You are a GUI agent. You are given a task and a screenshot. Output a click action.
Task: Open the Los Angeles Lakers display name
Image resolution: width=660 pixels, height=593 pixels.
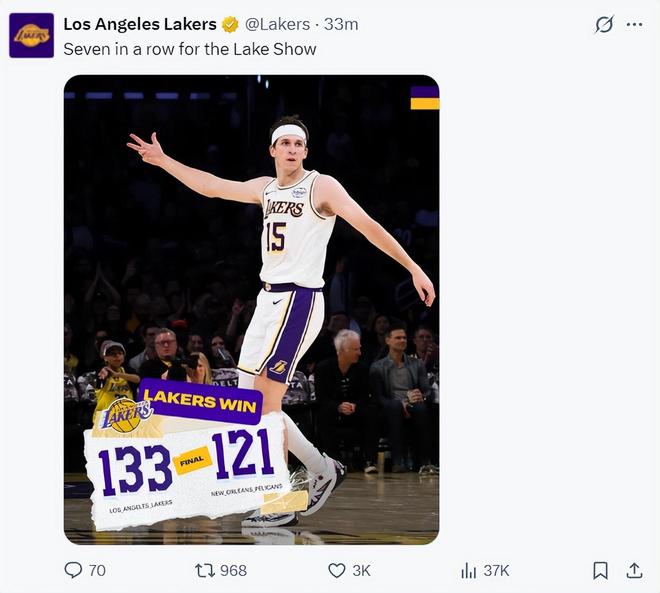point(139,24)
